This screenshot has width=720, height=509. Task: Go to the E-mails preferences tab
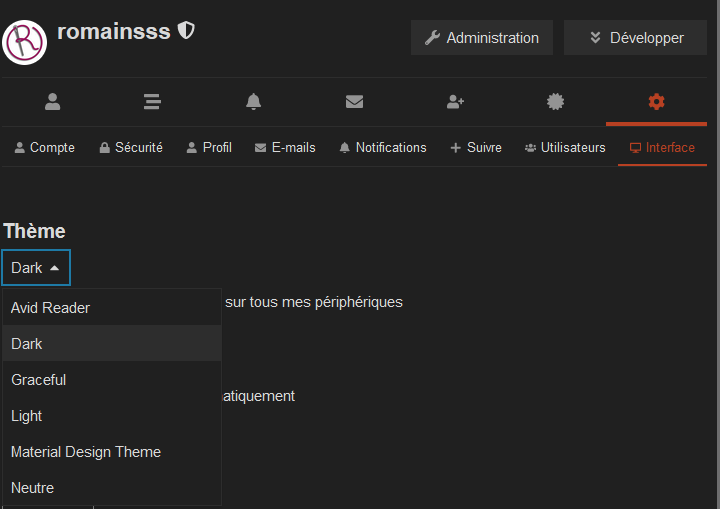pos(285,147)
